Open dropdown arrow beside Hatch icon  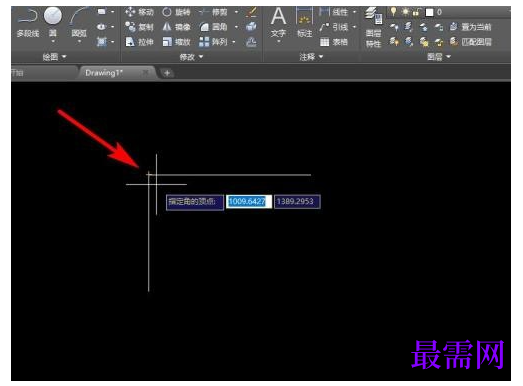(x=112, y=42)
